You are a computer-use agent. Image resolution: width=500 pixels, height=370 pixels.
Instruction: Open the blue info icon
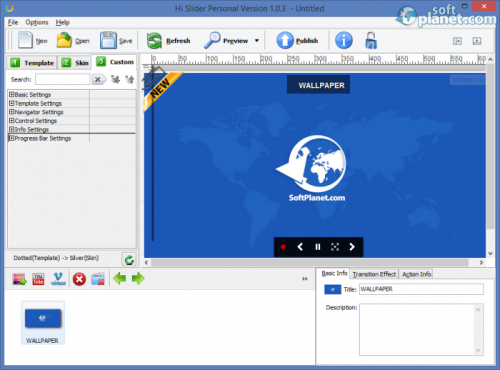tap(344, 40)
